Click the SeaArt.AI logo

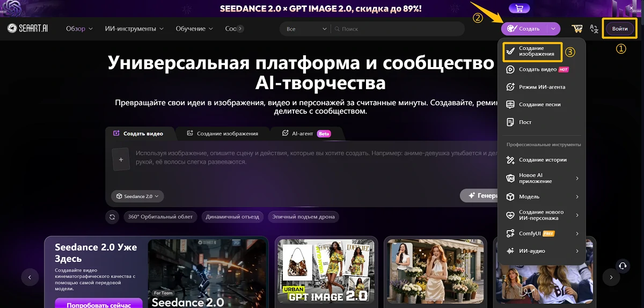tap(28, 28)
